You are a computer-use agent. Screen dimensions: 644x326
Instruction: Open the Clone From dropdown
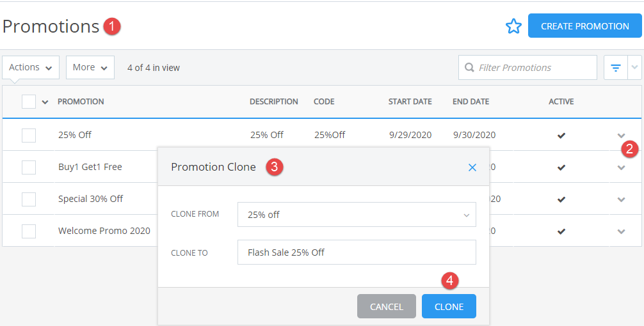click(357, 215)
